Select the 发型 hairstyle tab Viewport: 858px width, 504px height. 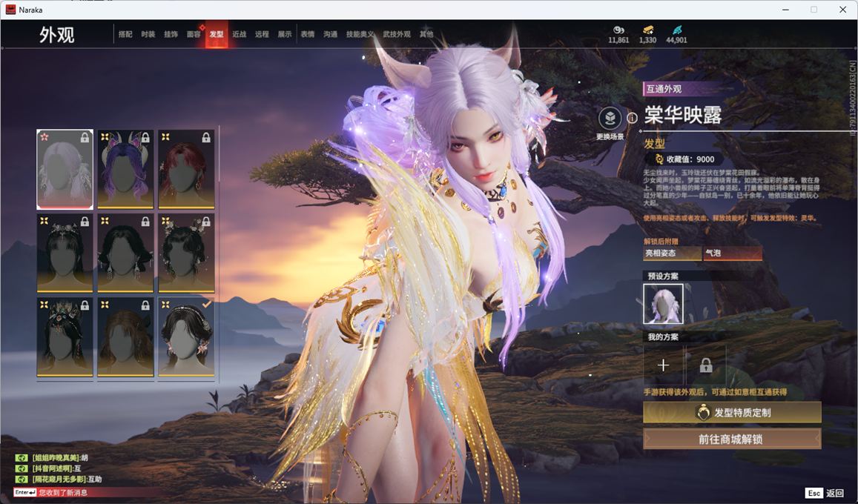coord(217,34)
